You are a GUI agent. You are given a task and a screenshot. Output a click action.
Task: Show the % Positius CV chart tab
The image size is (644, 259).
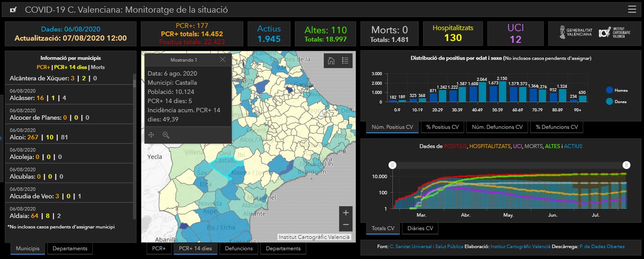[x=443, y=127]
